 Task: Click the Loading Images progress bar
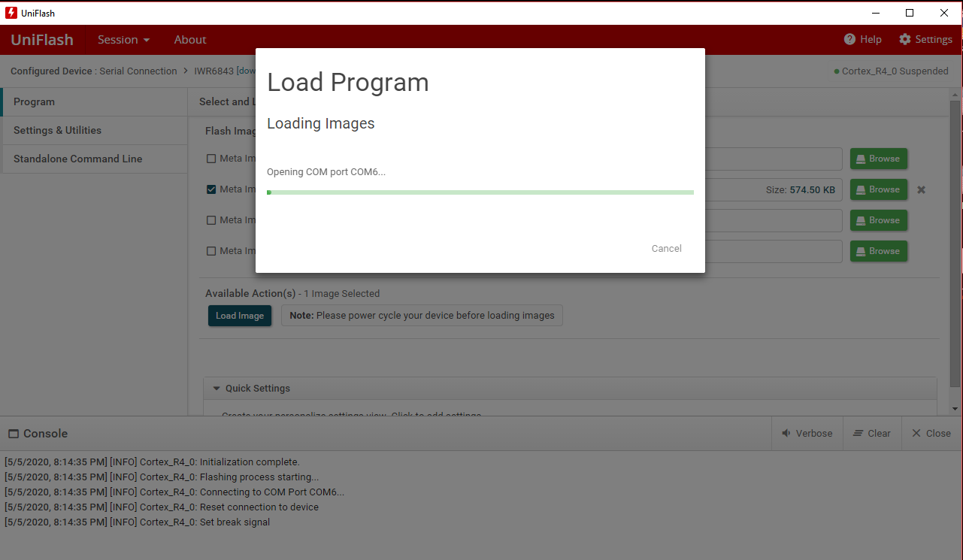[x=480, y=192]
